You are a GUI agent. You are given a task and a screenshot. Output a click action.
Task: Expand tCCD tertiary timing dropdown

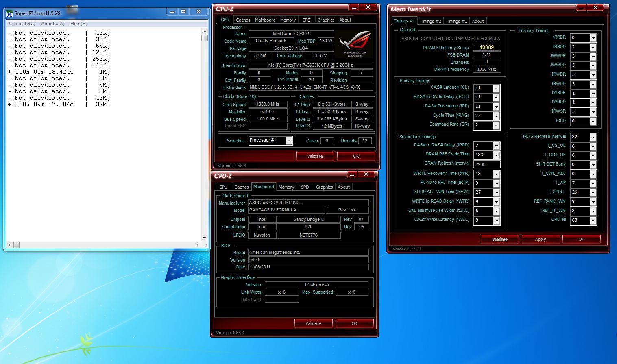[x=593, y=122]
